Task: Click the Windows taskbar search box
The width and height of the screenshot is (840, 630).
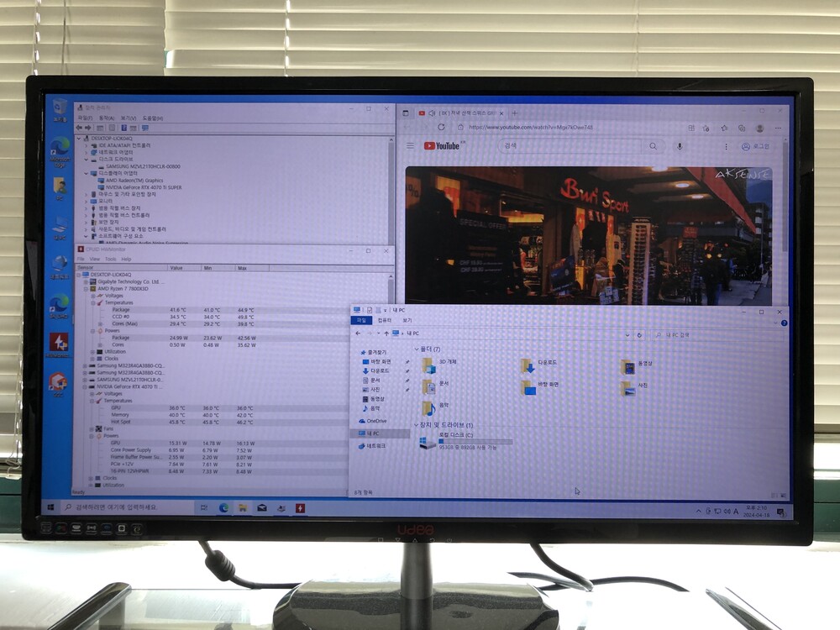Action: click(x=126, y=508)
